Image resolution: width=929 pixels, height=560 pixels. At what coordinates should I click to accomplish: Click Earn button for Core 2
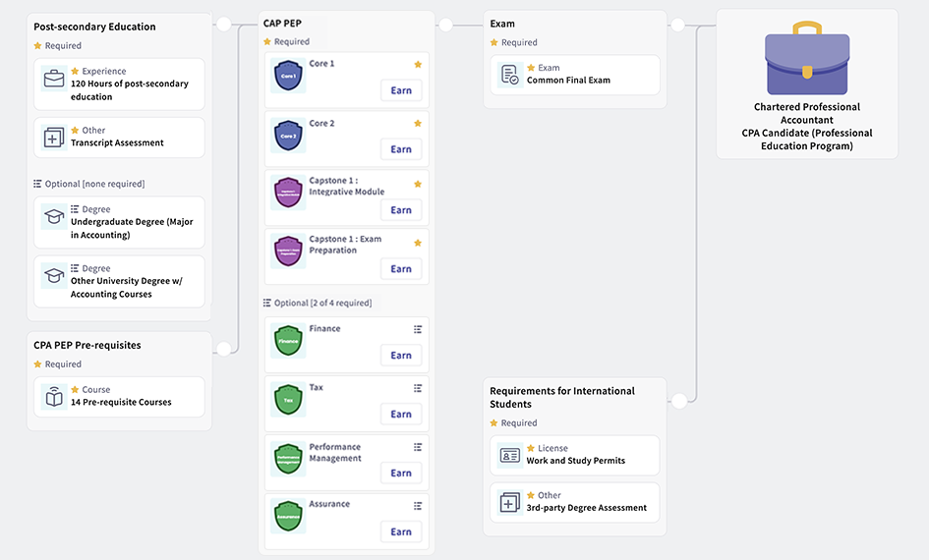(x=401, y=149)
